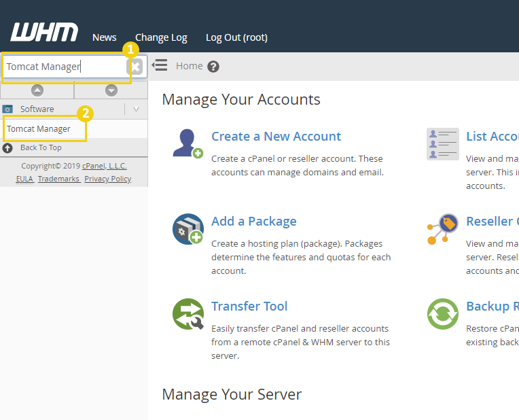519x420 pixels.
Task: Click the Create a New Account icon
Action: (x=188, y=143)
